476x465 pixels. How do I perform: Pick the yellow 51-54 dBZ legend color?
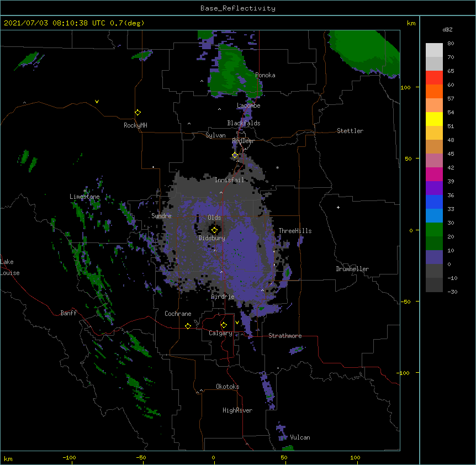click(x=434, y=119)
